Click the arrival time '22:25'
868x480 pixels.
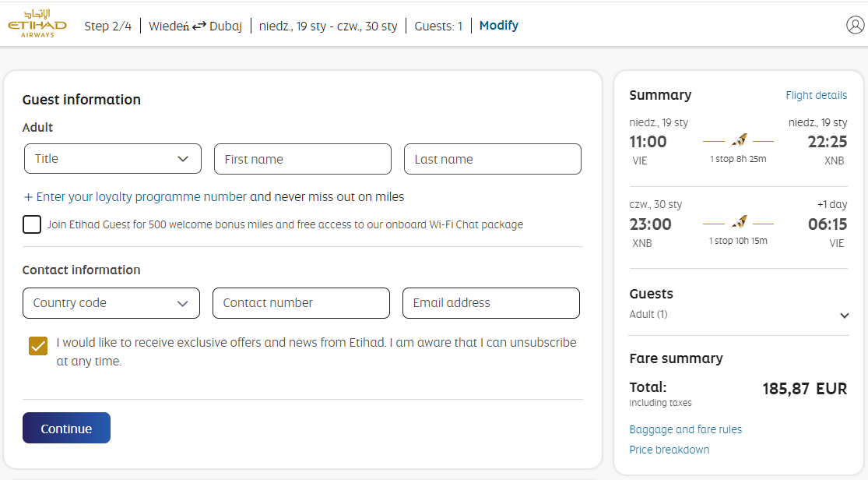[828, 142]
